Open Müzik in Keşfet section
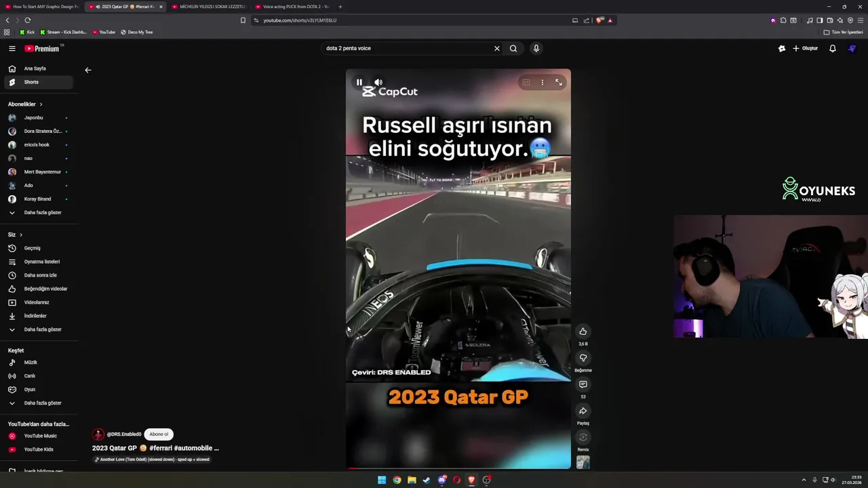The width and height of the screenshot is (868, 488). click(x=38, y=362)
